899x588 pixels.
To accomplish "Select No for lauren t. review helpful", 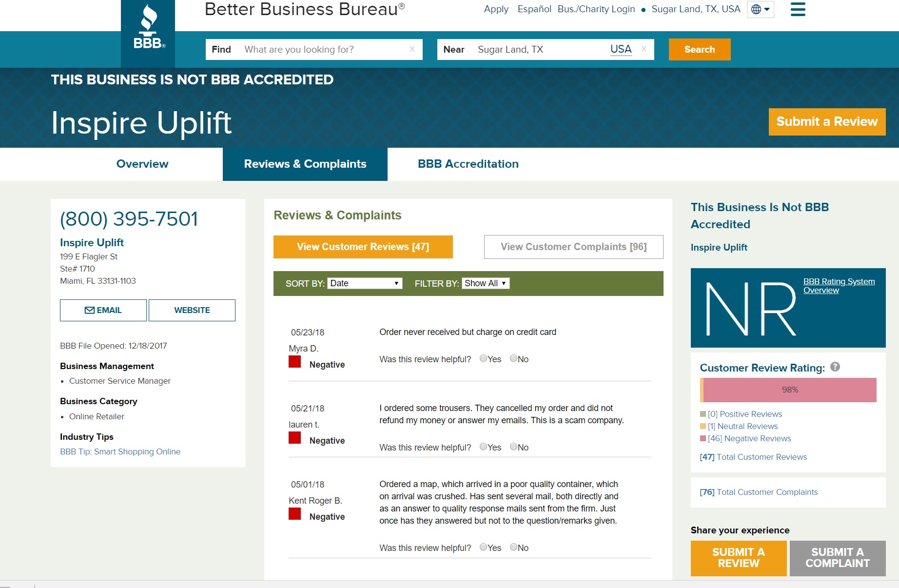I will [x=513, y=447].
